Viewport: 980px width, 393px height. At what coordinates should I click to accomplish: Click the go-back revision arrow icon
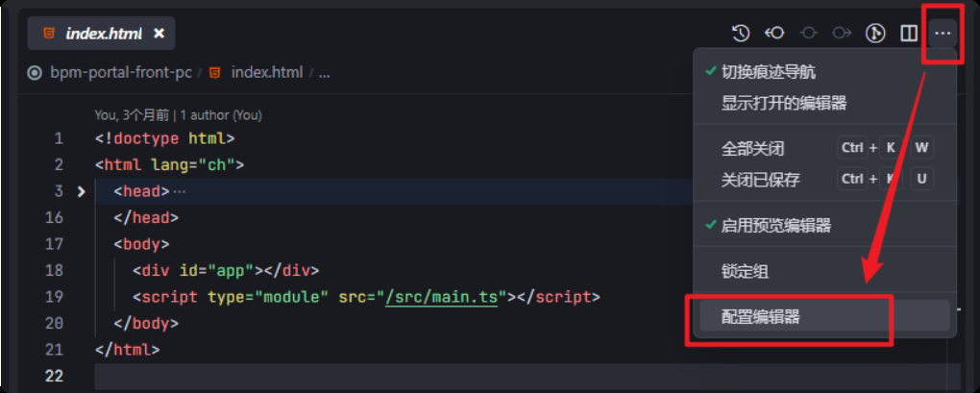tap(774, 33)
